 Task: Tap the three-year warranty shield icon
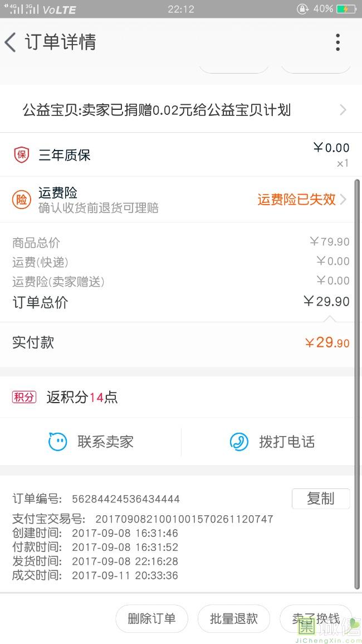pyautogui.click(x=21, y=155)
